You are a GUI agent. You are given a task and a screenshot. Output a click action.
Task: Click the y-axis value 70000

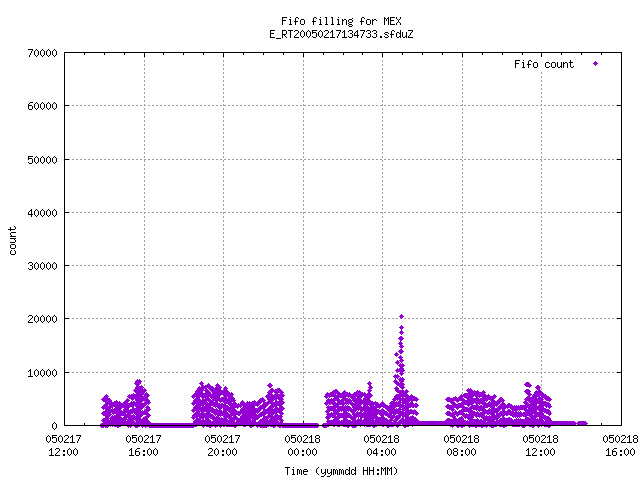tap(42, 53)
